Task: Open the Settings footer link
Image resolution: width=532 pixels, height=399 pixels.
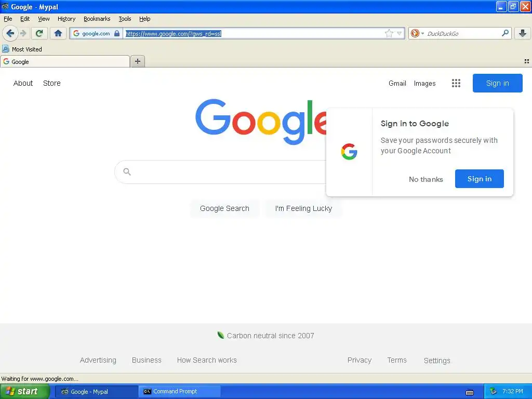Action: (437, 361)
